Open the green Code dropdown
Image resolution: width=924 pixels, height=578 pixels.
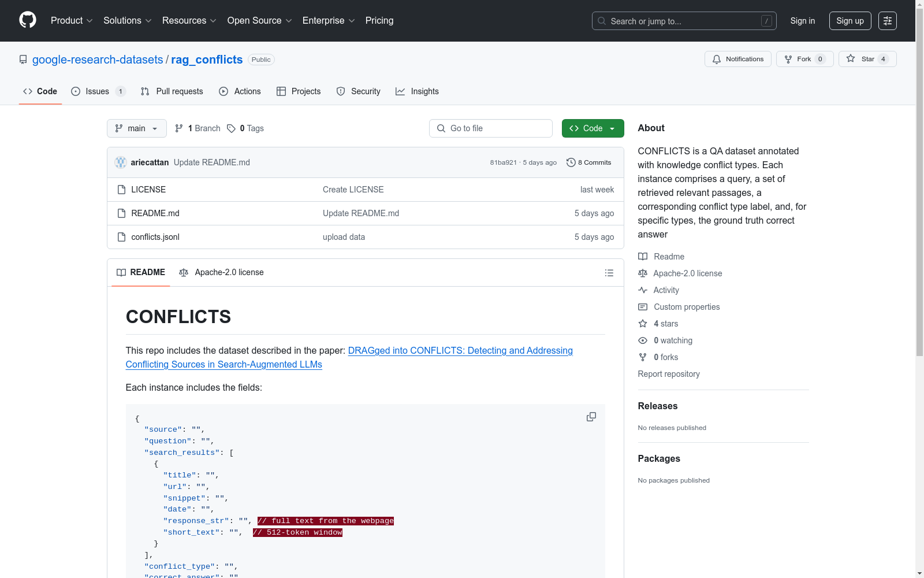click(593, 128)
